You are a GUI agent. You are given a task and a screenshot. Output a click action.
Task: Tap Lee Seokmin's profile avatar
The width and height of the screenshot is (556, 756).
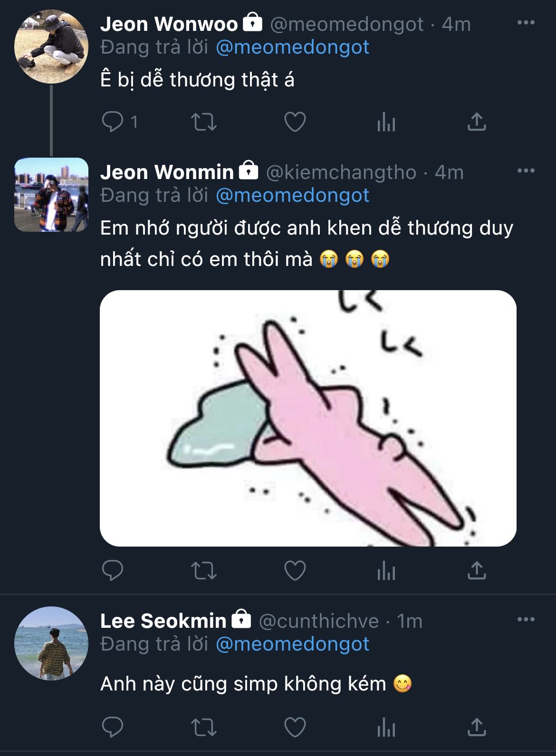(x=51, y=643)
